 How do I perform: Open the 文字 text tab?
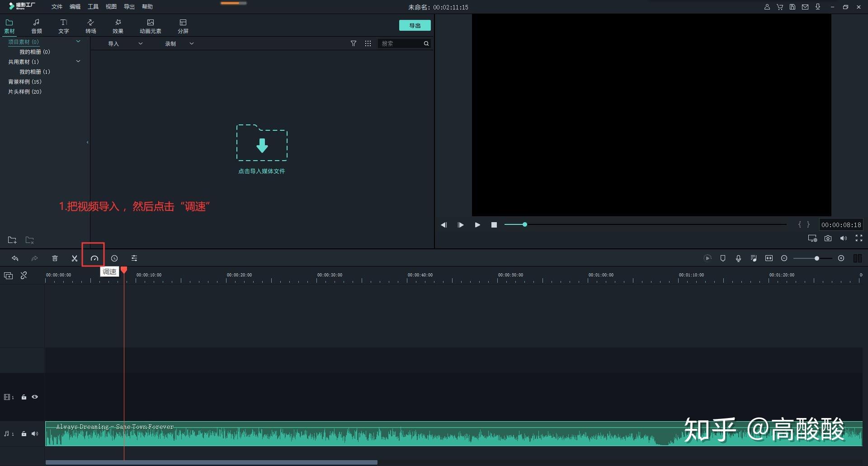(64, 26)
